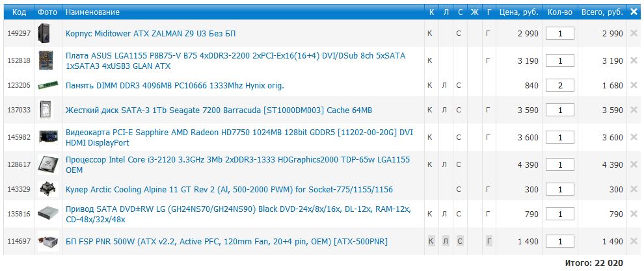644x271 pixels.
Task: Remove the ZALMAN Z9 case row
Action: (x=634, y=33)
